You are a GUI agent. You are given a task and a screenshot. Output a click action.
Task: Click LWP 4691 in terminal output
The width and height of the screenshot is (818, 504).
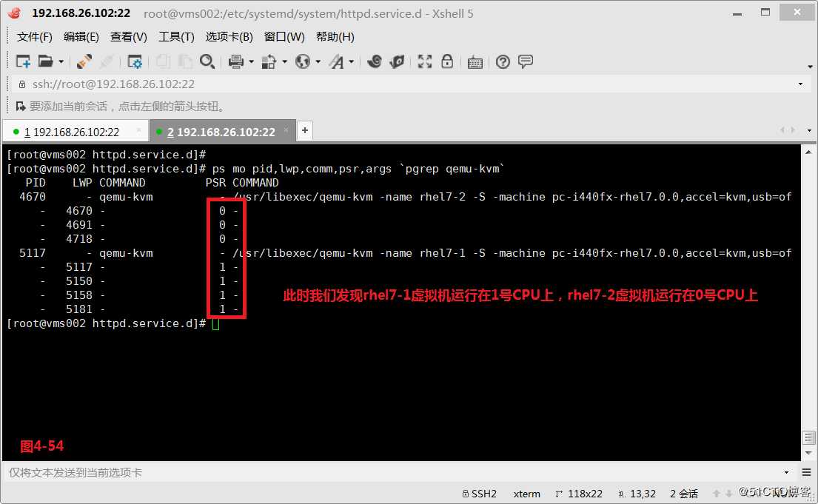[78, 225]
